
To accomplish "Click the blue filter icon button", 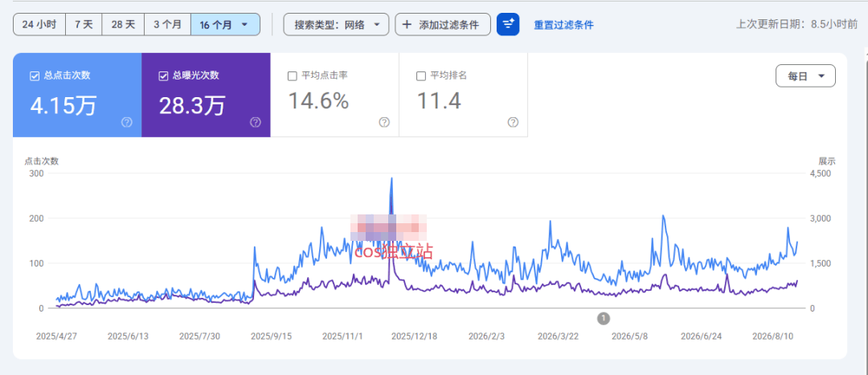I will pos(508,24).
